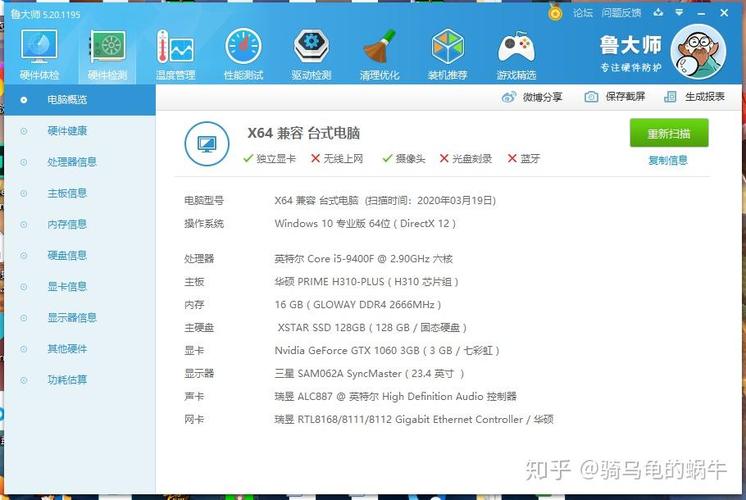This screenshot has height=500, width=746.
Task: Click the 鲁大师 5.20.1195 title text
Action: (x=46, y=15)
